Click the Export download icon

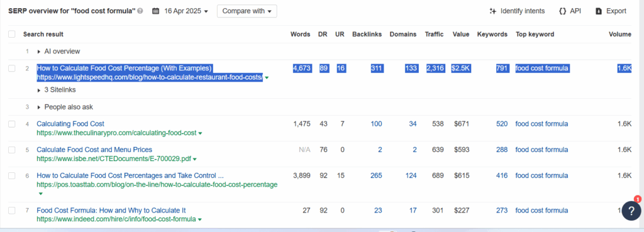pyautogui.click(x=599, y=11)
